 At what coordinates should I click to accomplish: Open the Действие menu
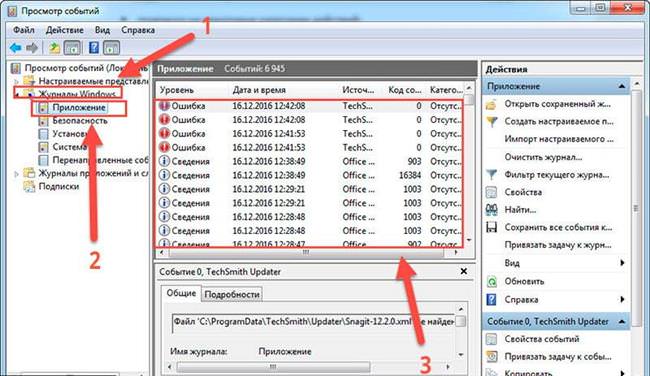(x=64, y=30)
